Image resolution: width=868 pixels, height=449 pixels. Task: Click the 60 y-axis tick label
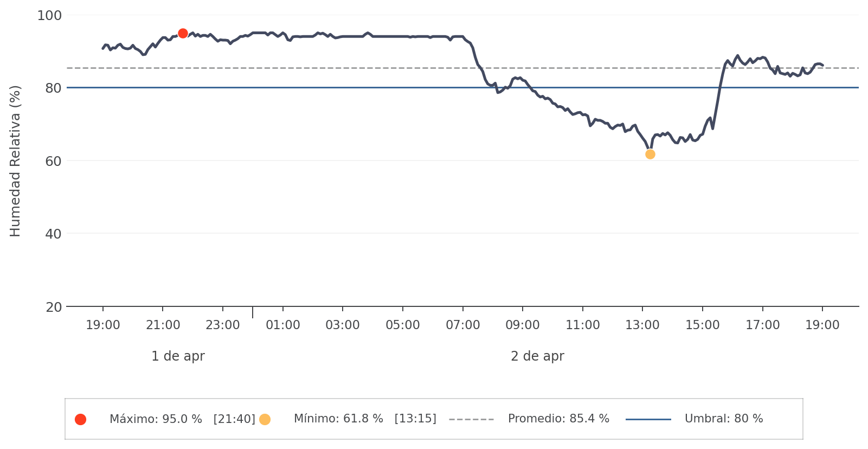pyautogui.click(x=53, y=161)
